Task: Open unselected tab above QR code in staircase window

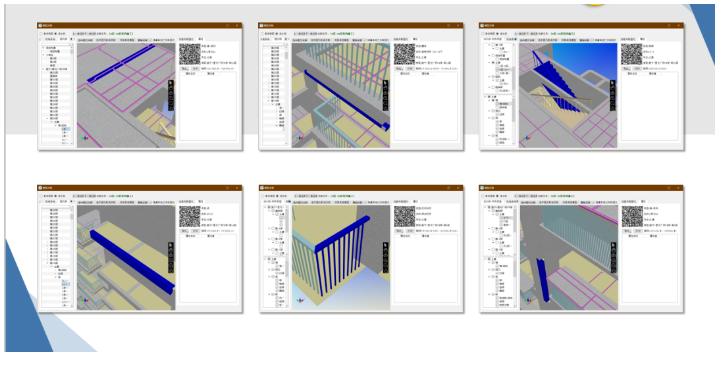Action: point(629,40)
